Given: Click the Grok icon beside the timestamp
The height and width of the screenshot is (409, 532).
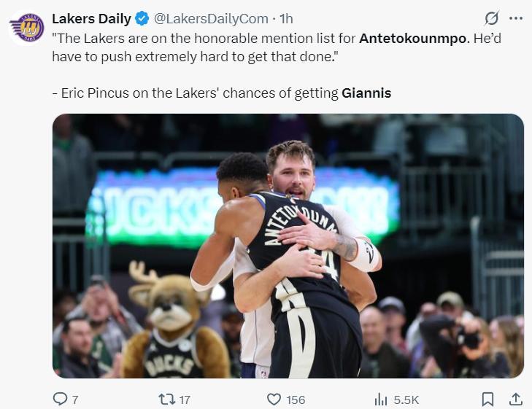Looking at the screenshot, I should (492, 18).
